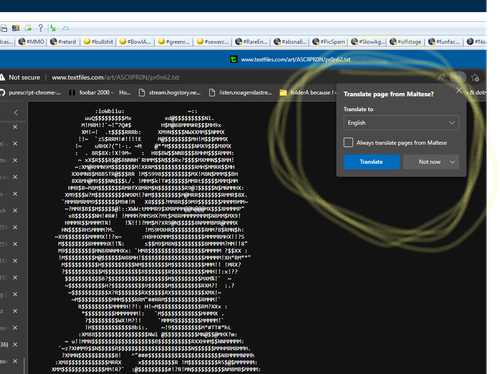Image resolution: width=500 pixels, height=374 pixels.
Task: Switch to the #BowlA... channel
Action: (x=135, y=42)
